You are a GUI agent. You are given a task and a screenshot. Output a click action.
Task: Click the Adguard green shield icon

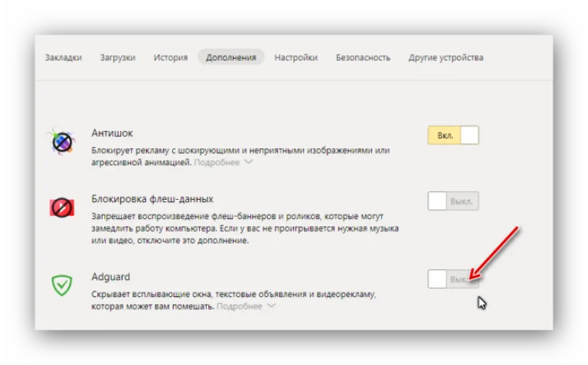tap(62, 285)
